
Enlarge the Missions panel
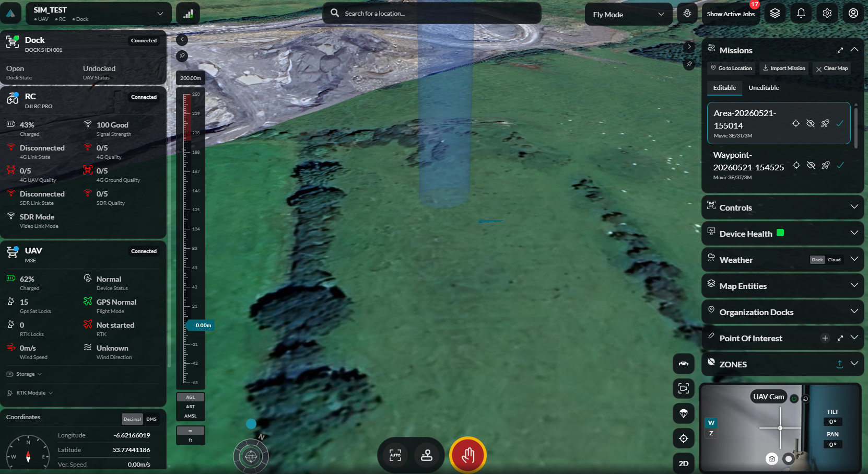coord(840,50)
